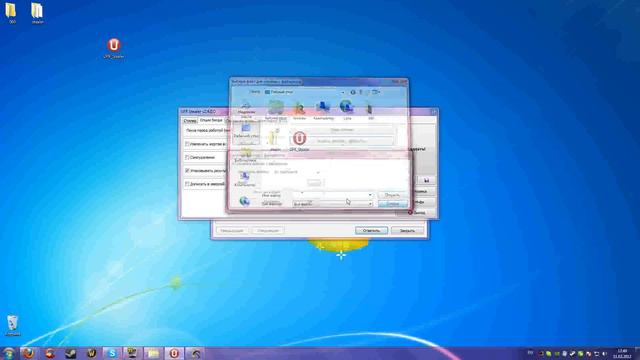Click the language indicator in the tray

point(530,353)
